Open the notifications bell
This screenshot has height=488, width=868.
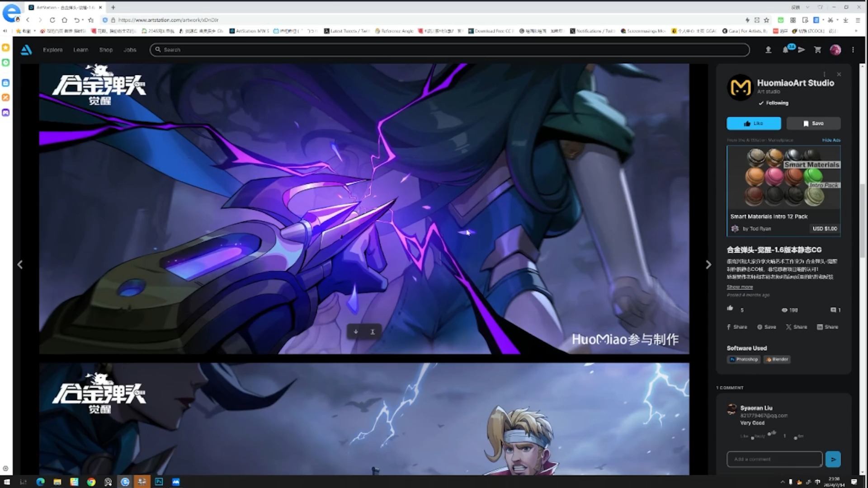pos(786,50)
